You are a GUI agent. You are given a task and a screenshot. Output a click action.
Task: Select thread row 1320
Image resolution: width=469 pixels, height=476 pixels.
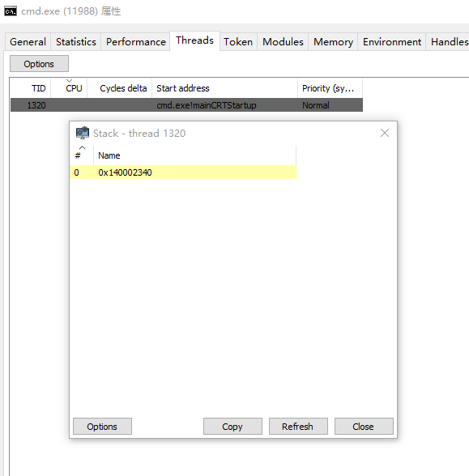[186, 105]
